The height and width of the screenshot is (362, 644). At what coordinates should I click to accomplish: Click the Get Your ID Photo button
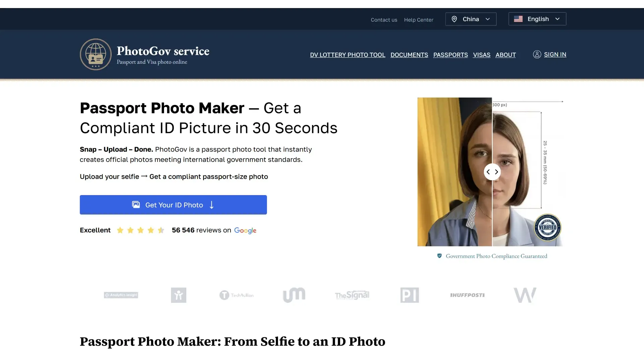(x=173, y=205)
